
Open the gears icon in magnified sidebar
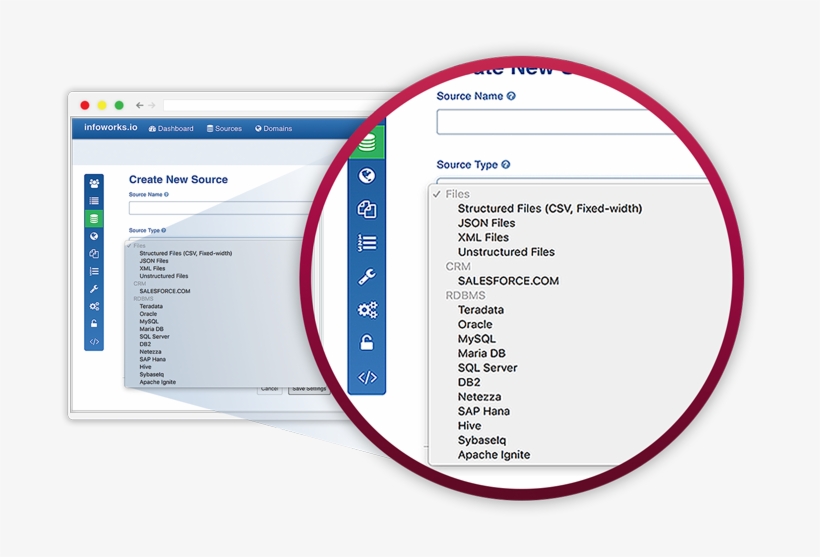point(367,310)
